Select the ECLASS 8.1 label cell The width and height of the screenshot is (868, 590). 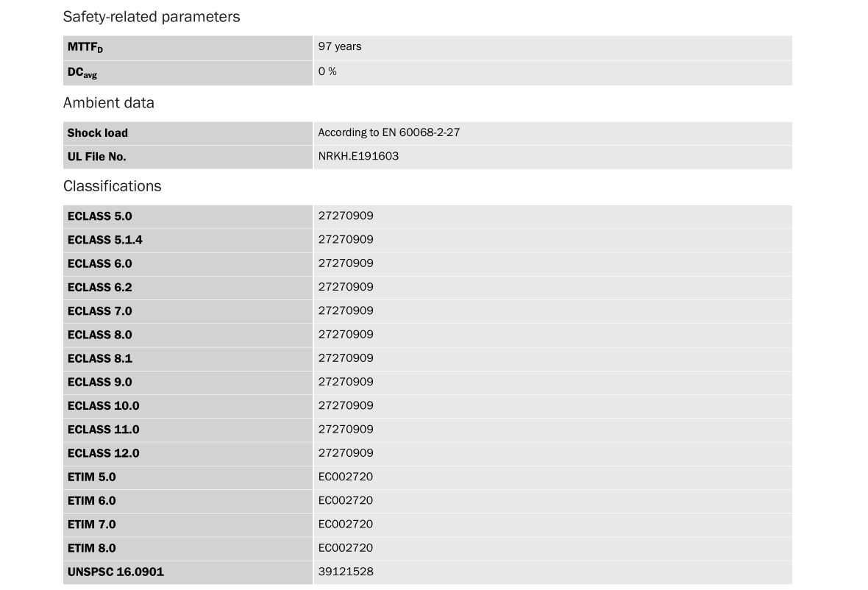point(100,358)
